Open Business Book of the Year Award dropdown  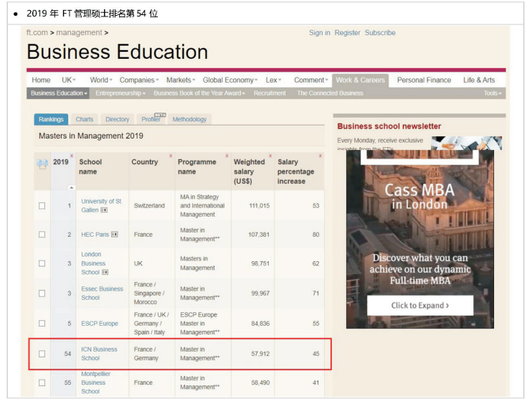pos(199,93)
